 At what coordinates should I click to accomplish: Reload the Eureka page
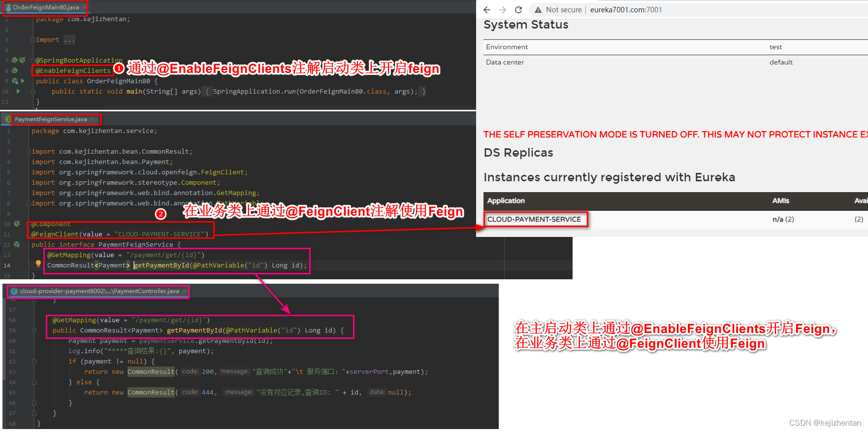(x=518, y=10)
